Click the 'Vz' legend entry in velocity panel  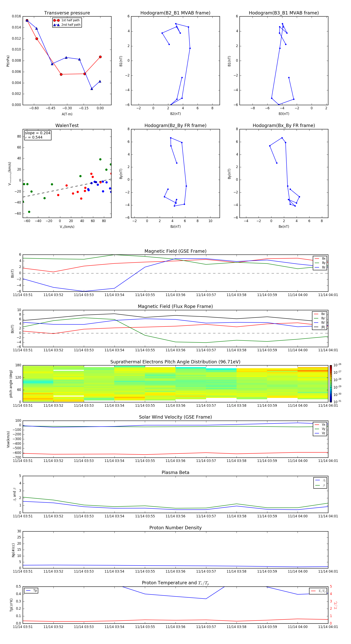click(320, 433)
